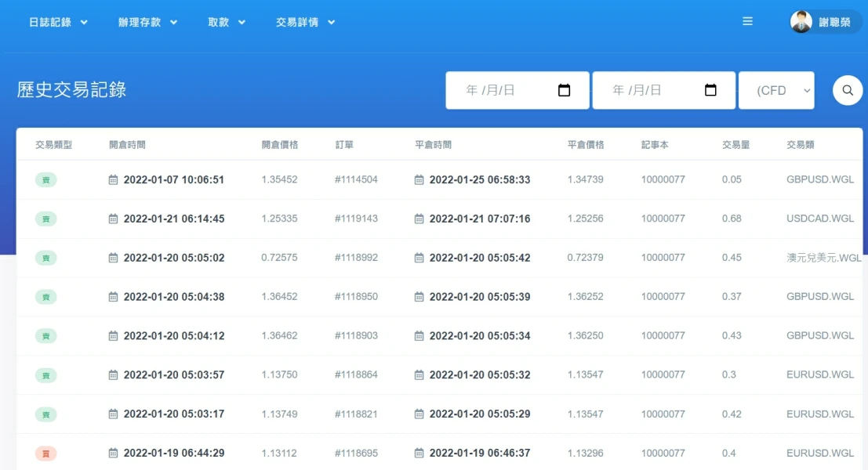The height and width of the screenshot is (470, 868).
Task: Click the red 買 badge on order #1118695 row
Action: 45,453
